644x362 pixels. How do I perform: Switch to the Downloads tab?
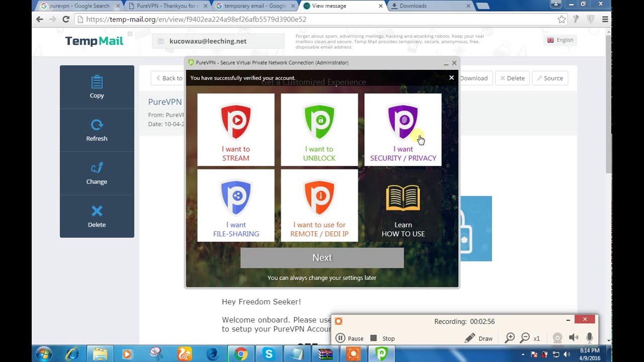coord(430,6)
